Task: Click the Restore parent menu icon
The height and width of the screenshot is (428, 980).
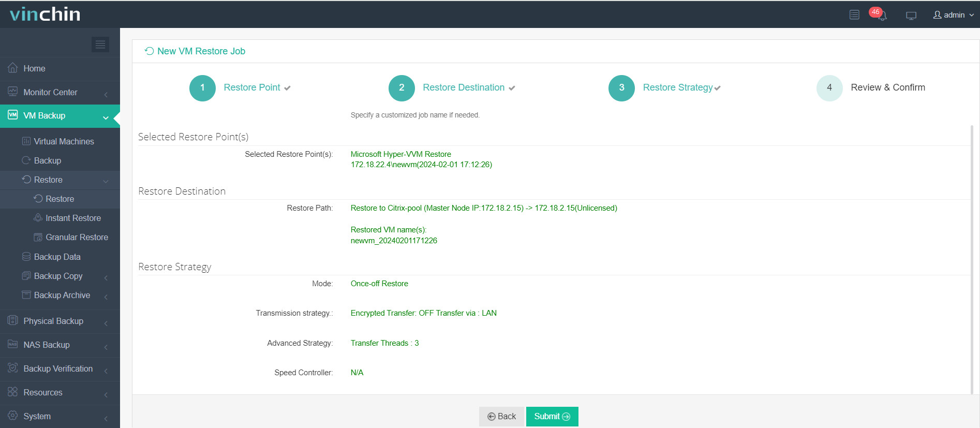Action: 26,179
